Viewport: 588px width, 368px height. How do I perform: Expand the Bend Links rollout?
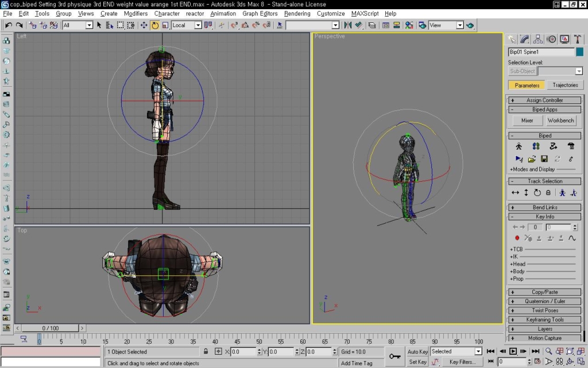[x=544, y=207]
